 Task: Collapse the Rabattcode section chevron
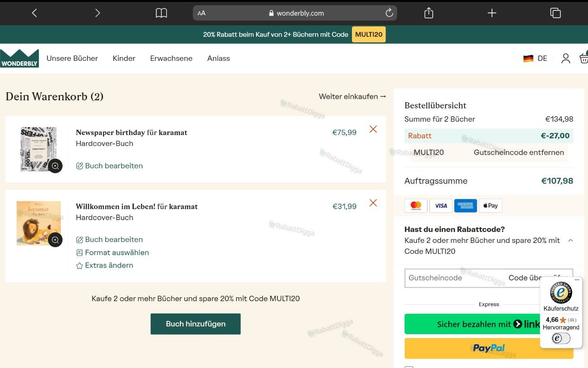570,241
